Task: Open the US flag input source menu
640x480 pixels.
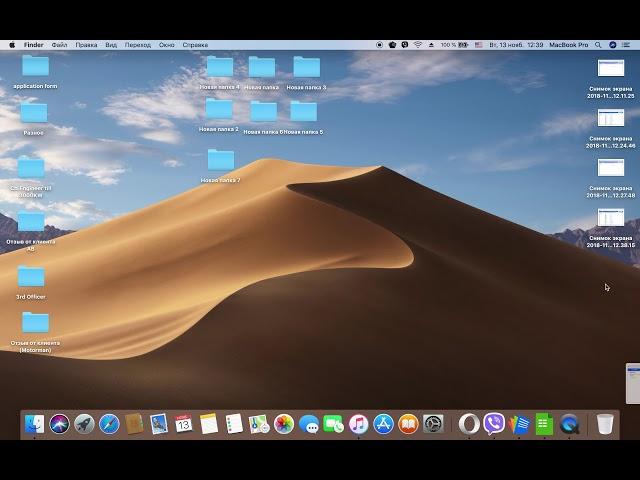Action: pos(479,45)
